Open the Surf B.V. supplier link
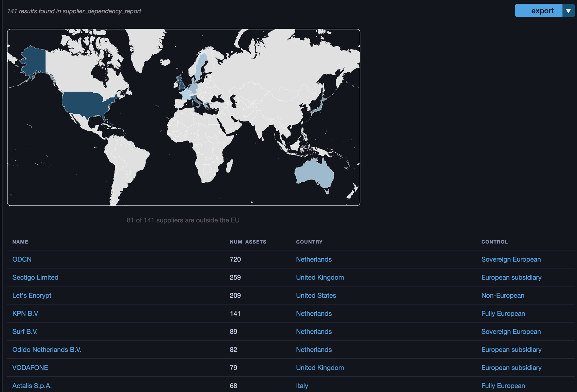 pyautogui.click(x=25, y=331)
